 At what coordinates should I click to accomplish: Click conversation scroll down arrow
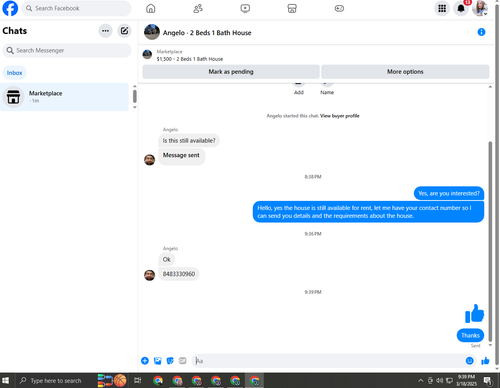tap(490, 345)
